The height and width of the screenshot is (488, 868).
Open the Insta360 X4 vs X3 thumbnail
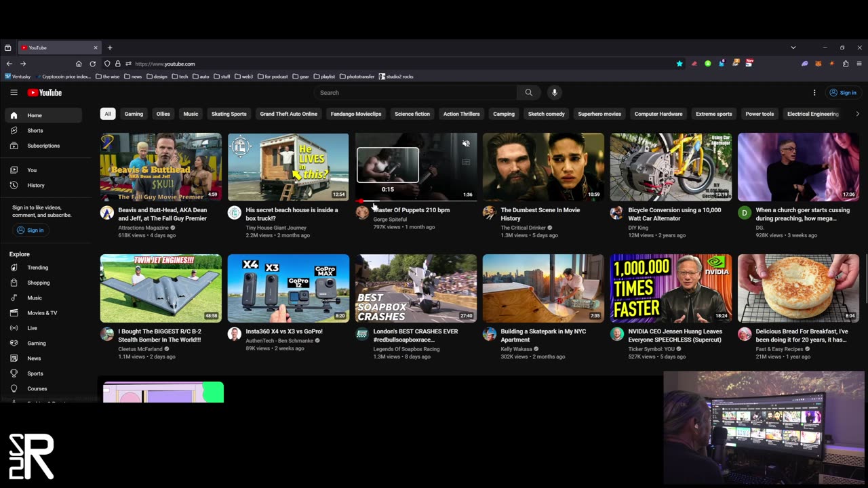tap(288, 288)
